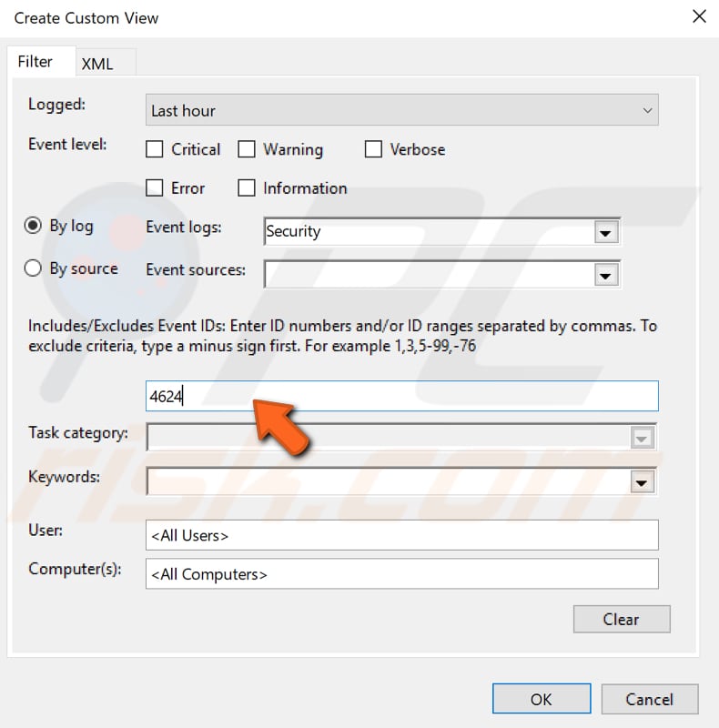Click the Event IDs field containing 4624
This screenshot has width=719, height=728.
(x=401, y=396)
